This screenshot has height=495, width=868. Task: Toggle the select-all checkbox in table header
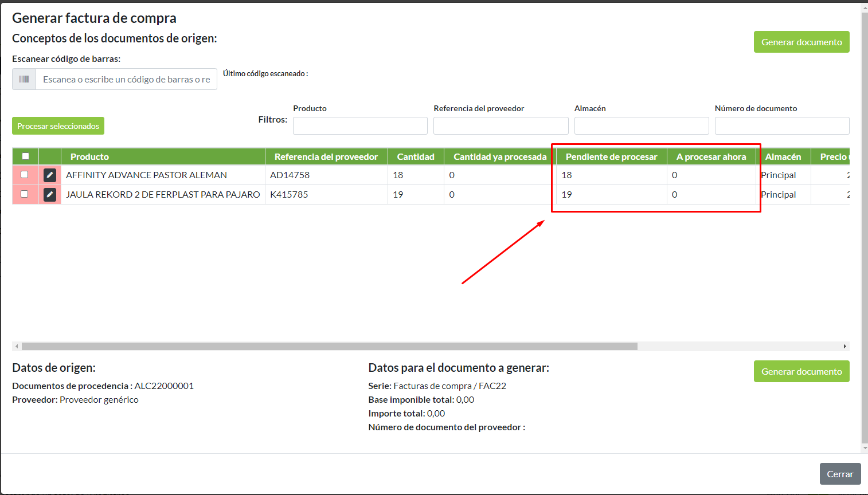pos(25,156)
